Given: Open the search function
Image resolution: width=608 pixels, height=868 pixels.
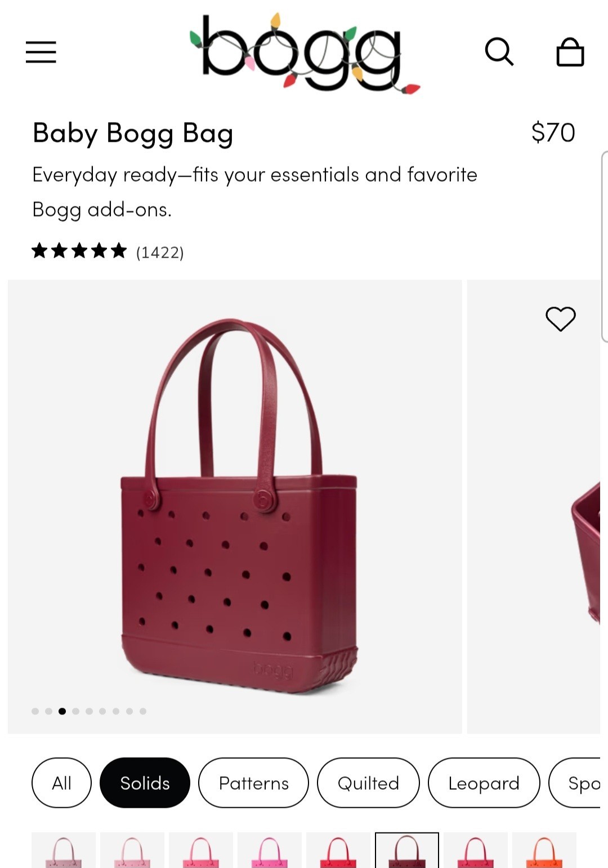Looking at the screenshot, I should [x=500, y=53].
